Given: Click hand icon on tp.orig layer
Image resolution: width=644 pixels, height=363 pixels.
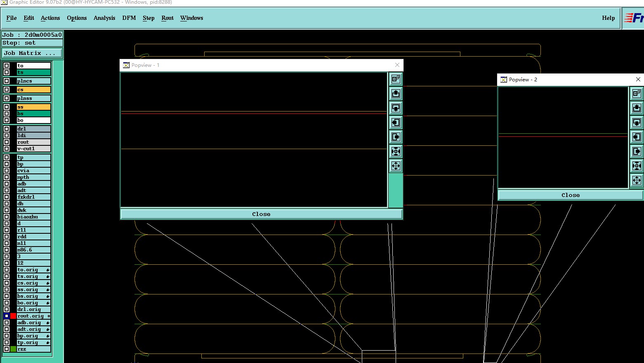Looking at the screenshot, I should click(48, 342).
